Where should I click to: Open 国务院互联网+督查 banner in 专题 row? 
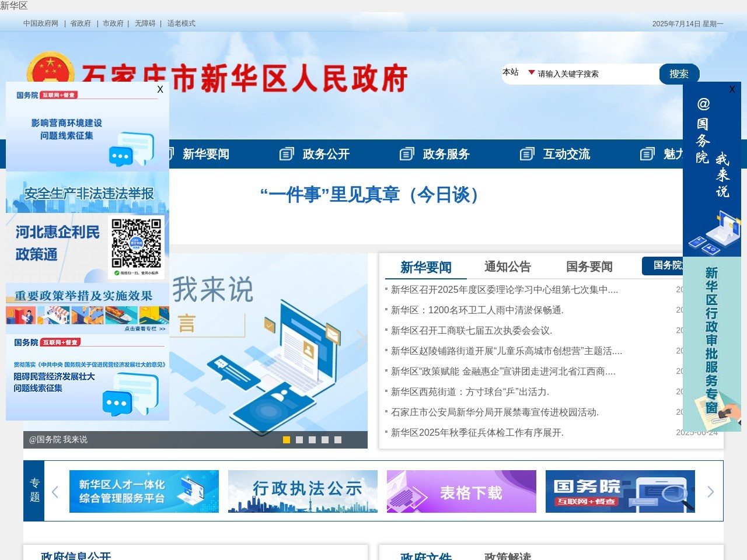[620, 491]
